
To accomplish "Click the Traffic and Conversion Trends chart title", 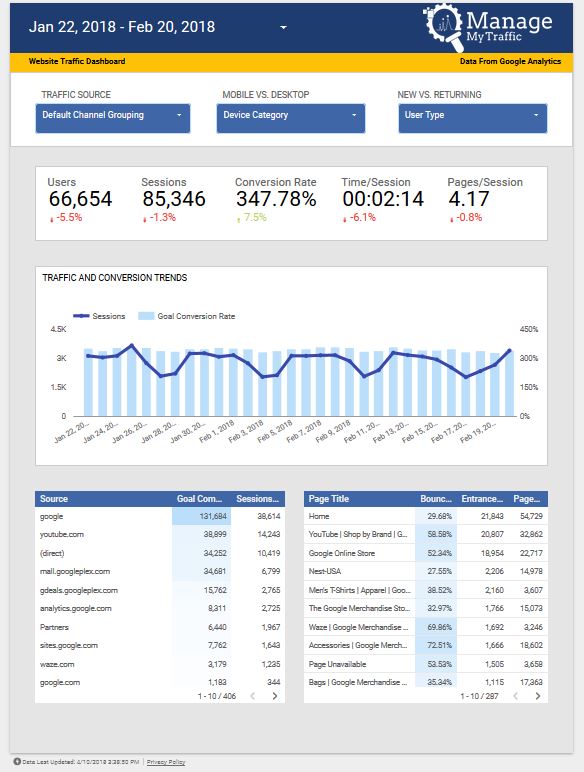I will pyautogui.click(x=115, y=278).
